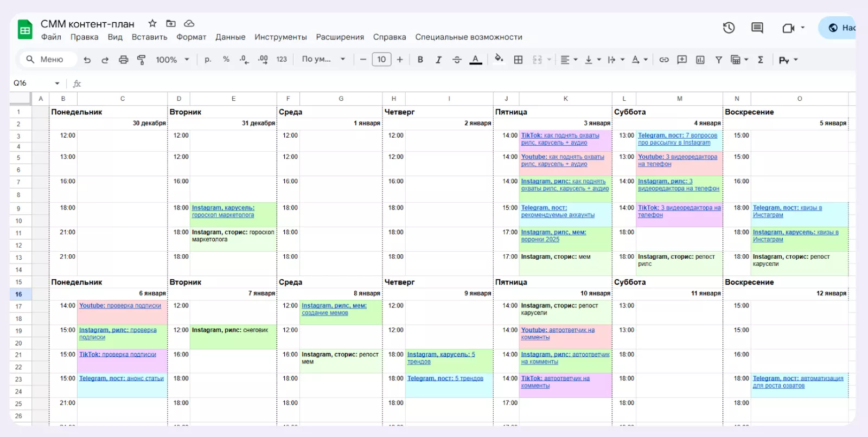Image resolution: width=868 pixels, height=437 pixels.
Task: Expand filter views dropdown
Action: click(746, 60)
